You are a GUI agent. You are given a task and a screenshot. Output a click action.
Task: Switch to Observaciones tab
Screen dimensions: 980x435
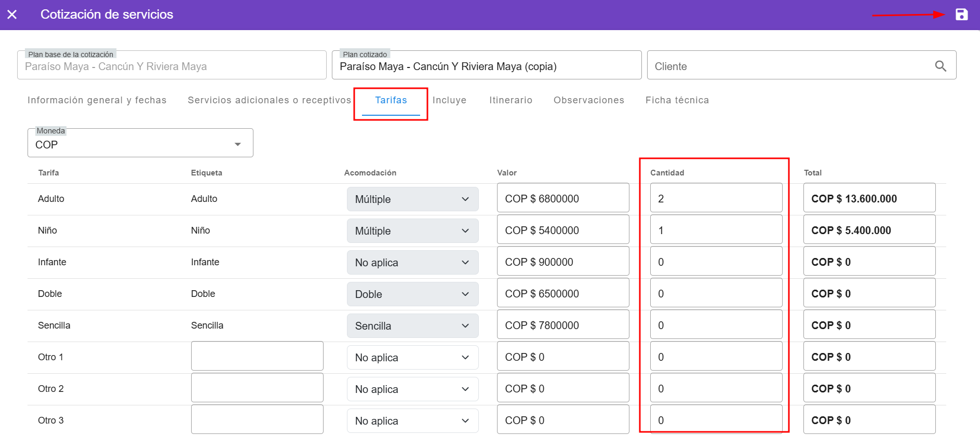588,100
